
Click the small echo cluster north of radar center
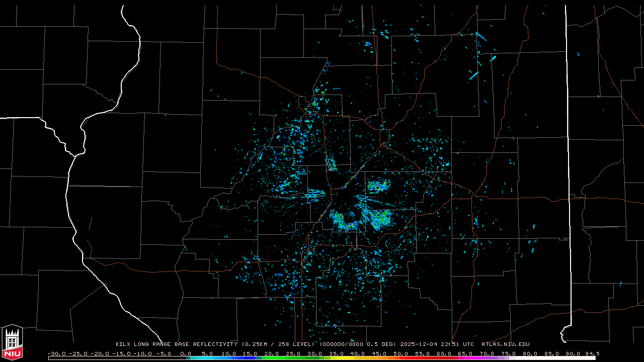(x=331, y=164)
